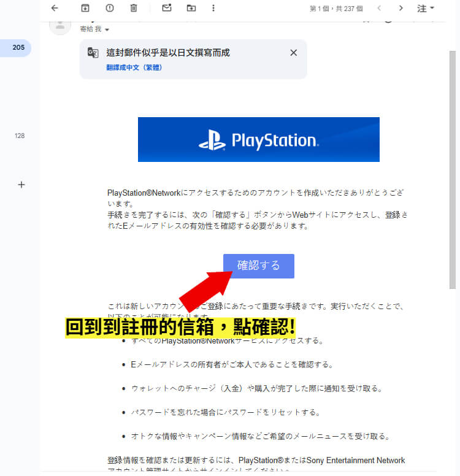Report this email as spam
Screen dimensions: 460x476
pos(110,8)
